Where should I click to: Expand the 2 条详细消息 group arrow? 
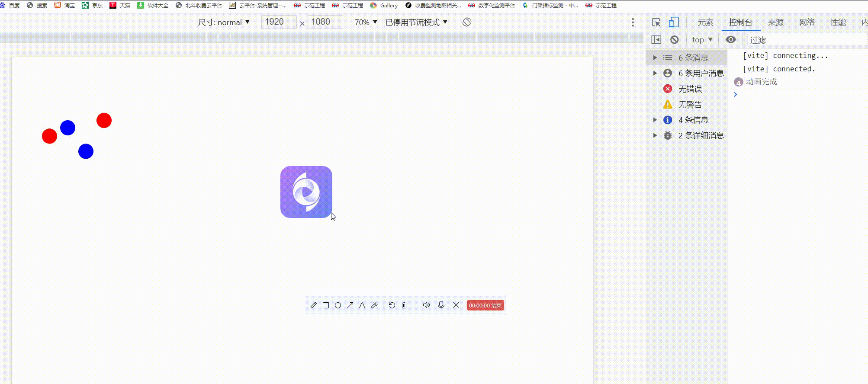pos(655,135)
